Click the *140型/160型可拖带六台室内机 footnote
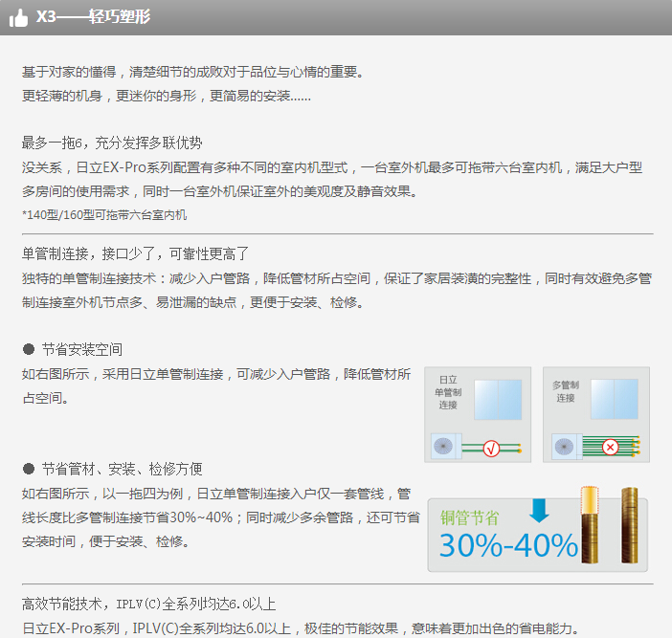 click(x=104, y=214)
